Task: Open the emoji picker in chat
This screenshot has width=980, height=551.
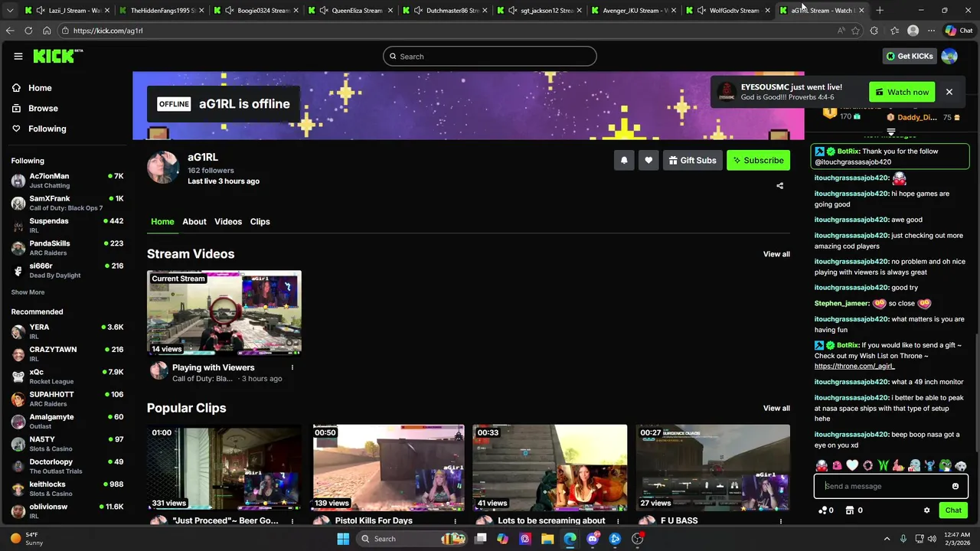Action: [955, 486]
